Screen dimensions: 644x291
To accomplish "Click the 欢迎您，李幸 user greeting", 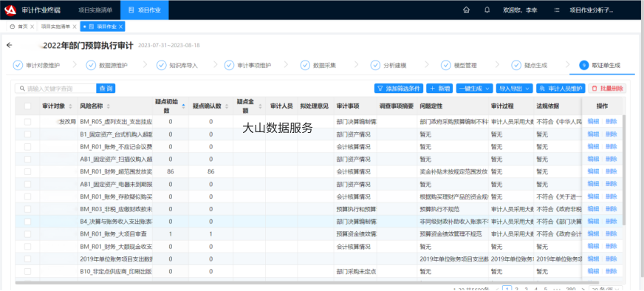I will click(520, 10).
